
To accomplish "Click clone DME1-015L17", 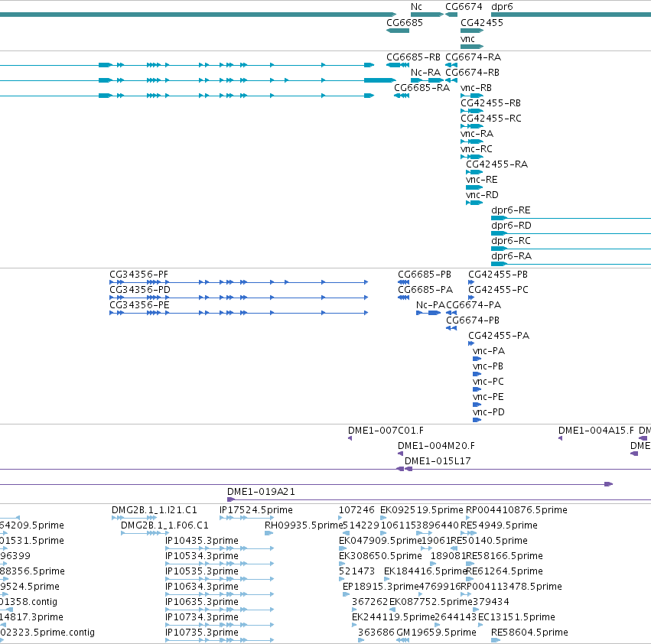I will pyautogui.click(x=438, y=461).
